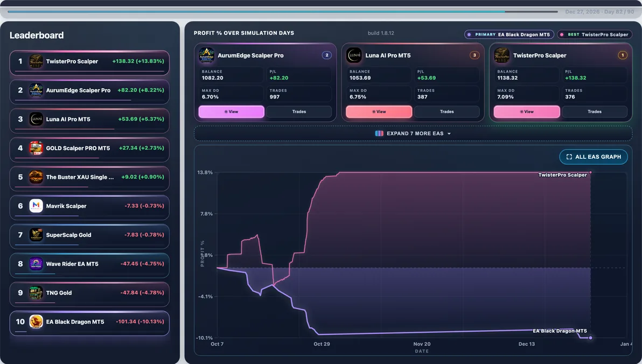Click the 13.8% y-axis label
The image size is (642, 364).
205,172
